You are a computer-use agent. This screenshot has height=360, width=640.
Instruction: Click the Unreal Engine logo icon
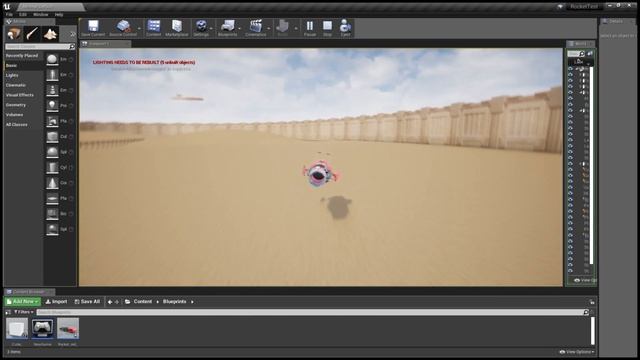click(x=7, y=7)
